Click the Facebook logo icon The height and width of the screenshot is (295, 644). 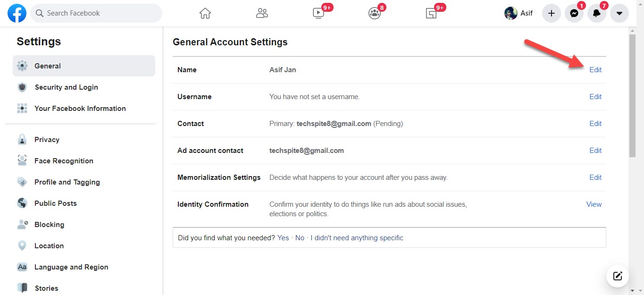[x=17, y=13]
